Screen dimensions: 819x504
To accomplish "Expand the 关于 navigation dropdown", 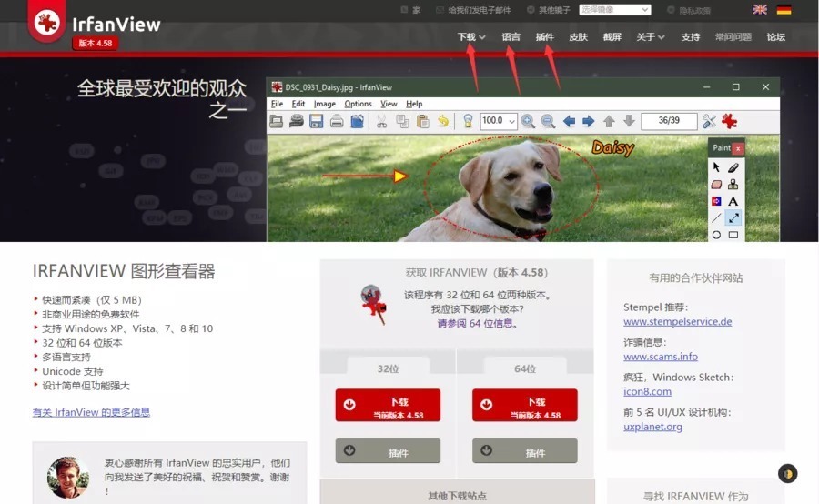I will 650,37.
